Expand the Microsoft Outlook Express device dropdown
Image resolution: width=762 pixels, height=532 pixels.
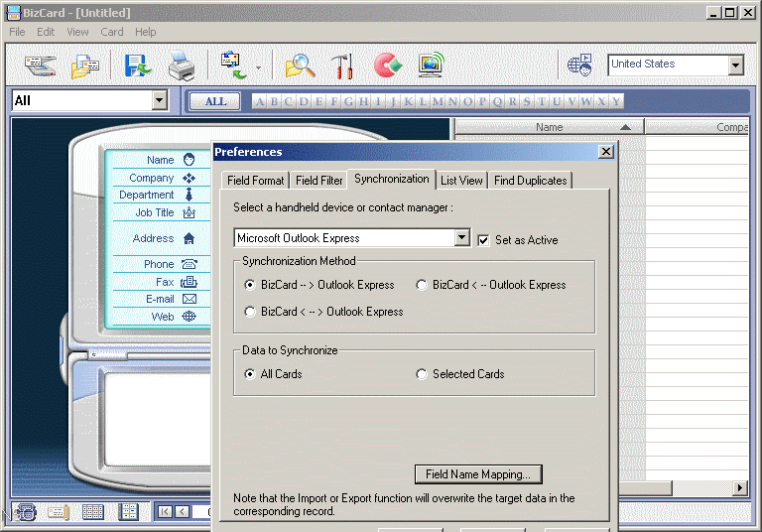[461, 238]
